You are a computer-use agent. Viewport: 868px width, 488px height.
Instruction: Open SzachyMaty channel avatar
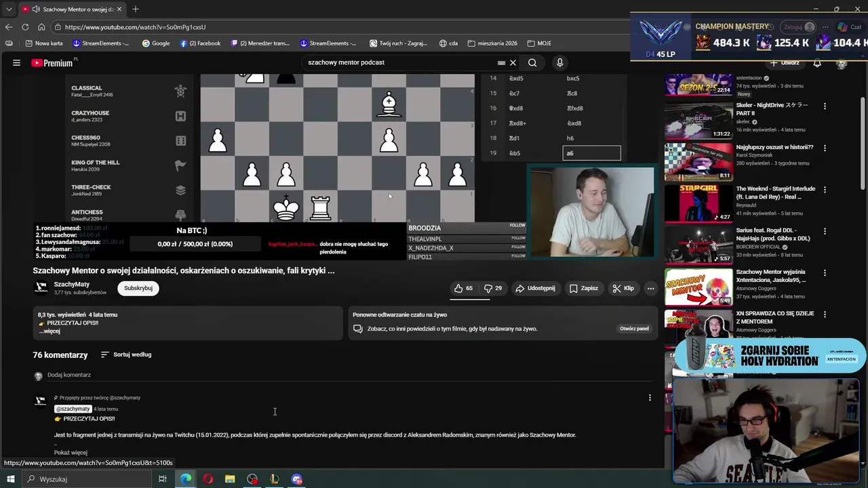click(41, 288)
